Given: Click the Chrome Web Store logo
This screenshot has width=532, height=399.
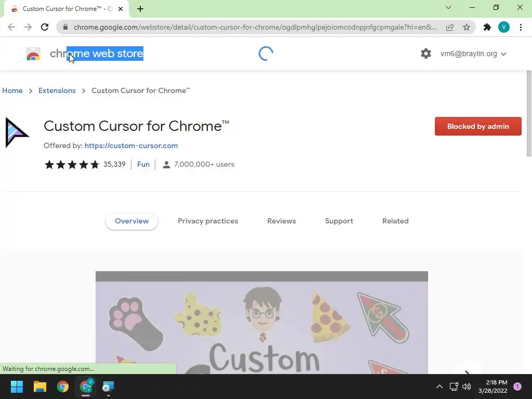Looking at the screenshot, I should (33, 54).
